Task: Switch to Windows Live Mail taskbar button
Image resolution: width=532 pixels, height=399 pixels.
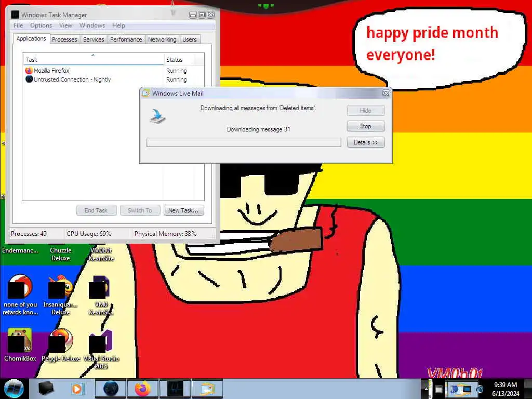Action: point(207,389)
